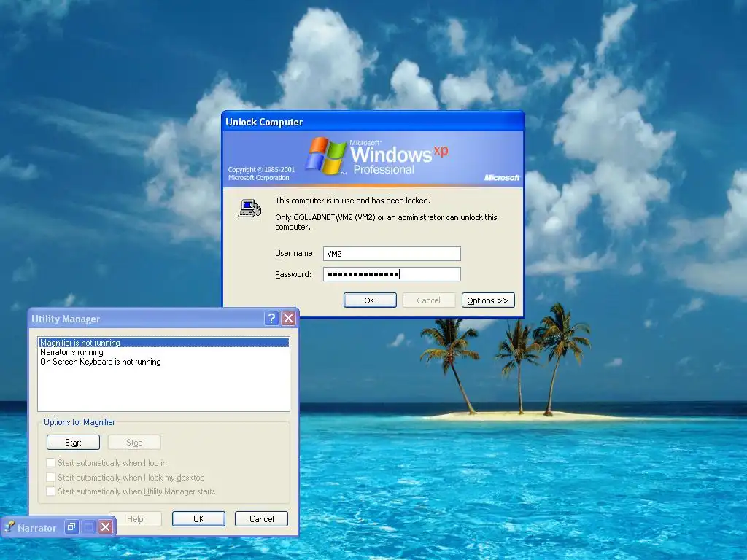The height and width of the screenshot is (560, 747).
Task: Click the Utility Manager help question-mark icon
Action: (271, 318)
